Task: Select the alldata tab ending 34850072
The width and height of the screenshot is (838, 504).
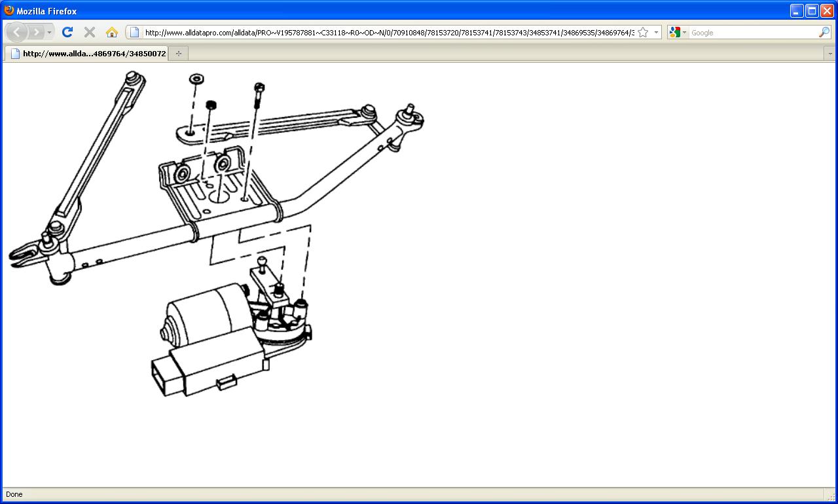Action: [x=87, y=54]
